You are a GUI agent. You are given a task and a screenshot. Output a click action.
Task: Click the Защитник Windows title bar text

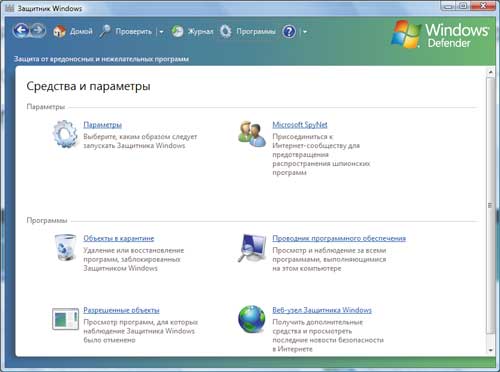(x=50, y=8)
